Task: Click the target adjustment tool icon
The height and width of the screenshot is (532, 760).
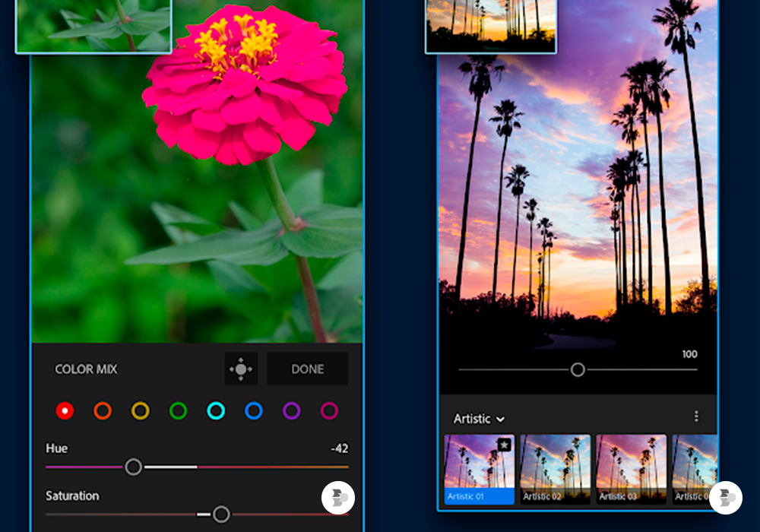Action: point(241,369)
